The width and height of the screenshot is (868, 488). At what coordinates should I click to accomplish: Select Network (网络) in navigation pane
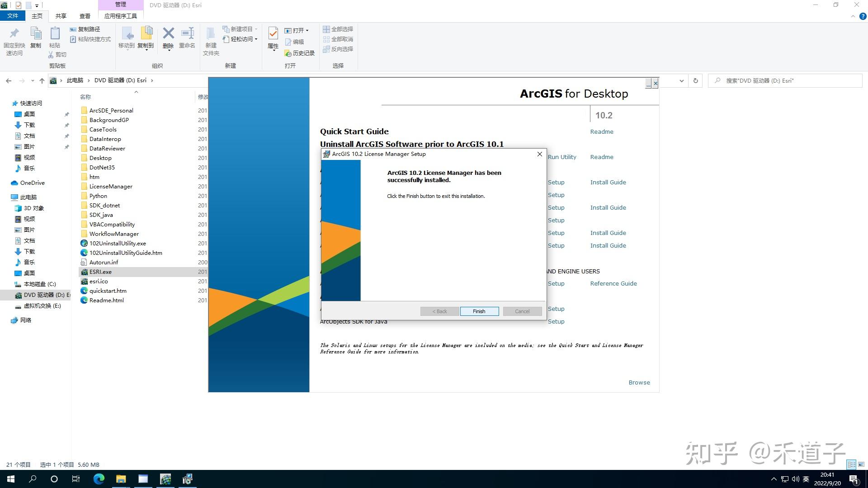click(x=26, y=320)
